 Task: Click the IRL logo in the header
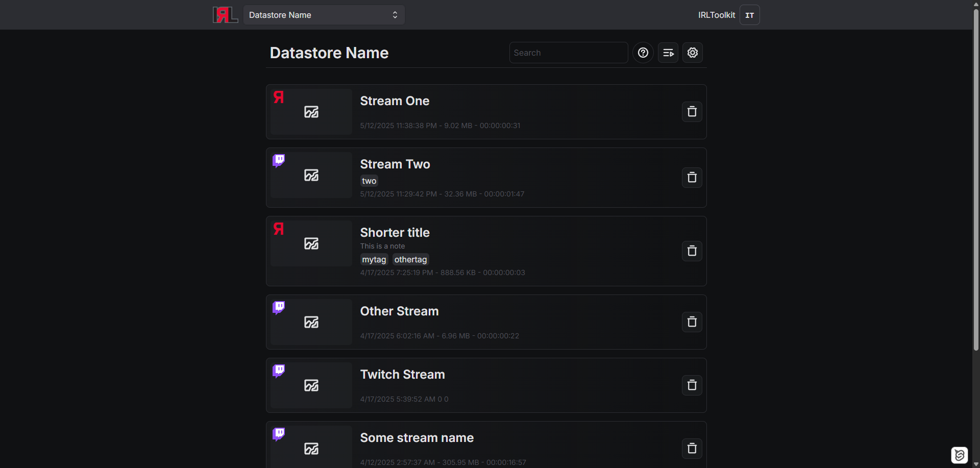pos(225,15)
